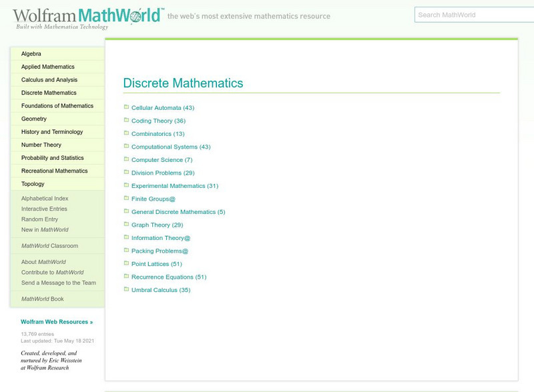The image size is (534, 392).
Task: Click the folder icon beside Recurrence Equations
Action: point(126,276)
